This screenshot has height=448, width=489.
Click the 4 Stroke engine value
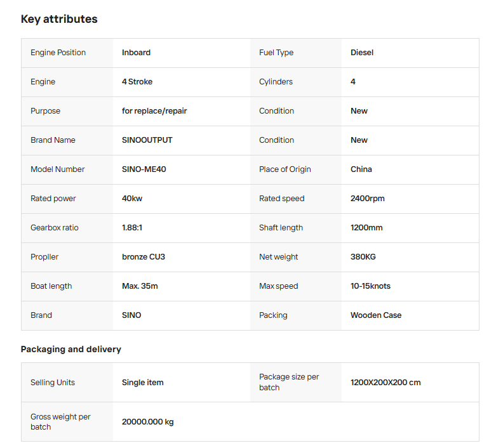point(137,82)
